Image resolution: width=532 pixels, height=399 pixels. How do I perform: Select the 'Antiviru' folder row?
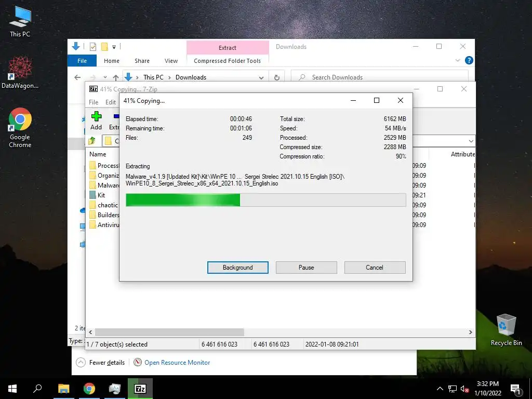click(104, 224)
